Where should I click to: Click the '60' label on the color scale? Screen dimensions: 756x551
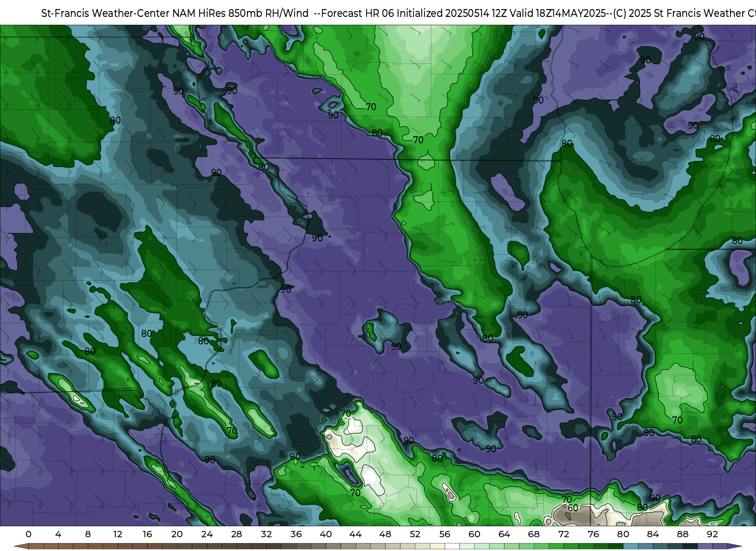[x=474, y=534]
